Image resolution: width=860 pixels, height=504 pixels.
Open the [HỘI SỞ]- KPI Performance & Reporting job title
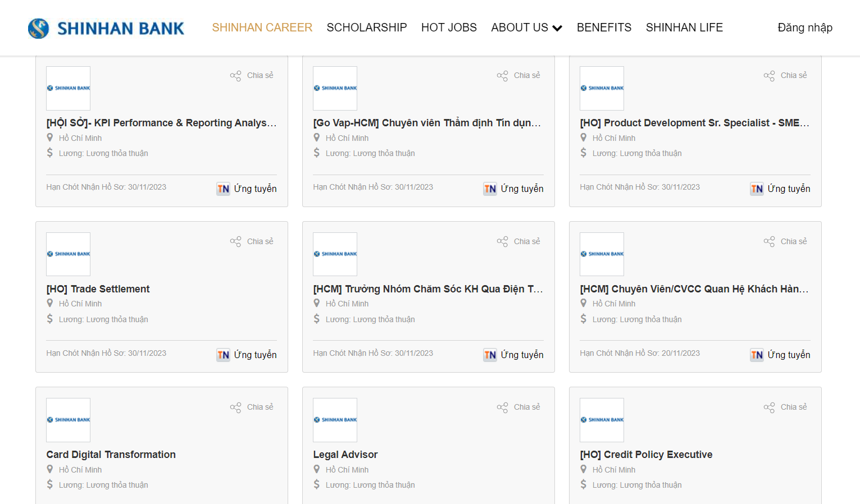click(x=161, y=123)
